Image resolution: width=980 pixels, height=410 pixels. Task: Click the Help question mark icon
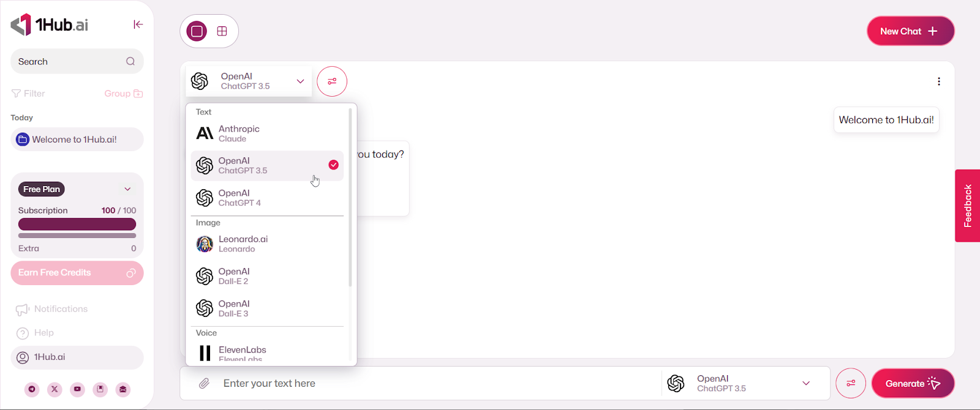(x=23, y=334)
